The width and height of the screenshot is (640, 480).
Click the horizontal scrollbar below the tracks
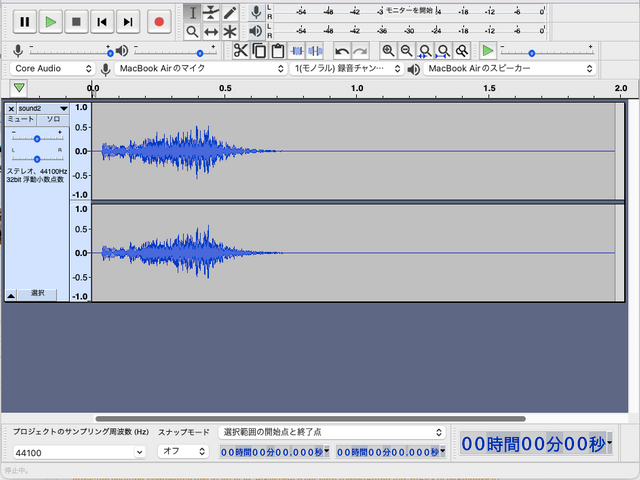coord(310,418)
